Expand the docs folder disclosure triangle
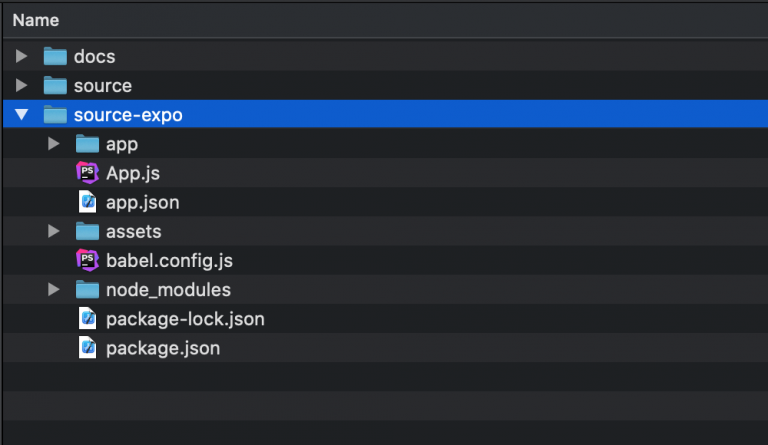 22,56
